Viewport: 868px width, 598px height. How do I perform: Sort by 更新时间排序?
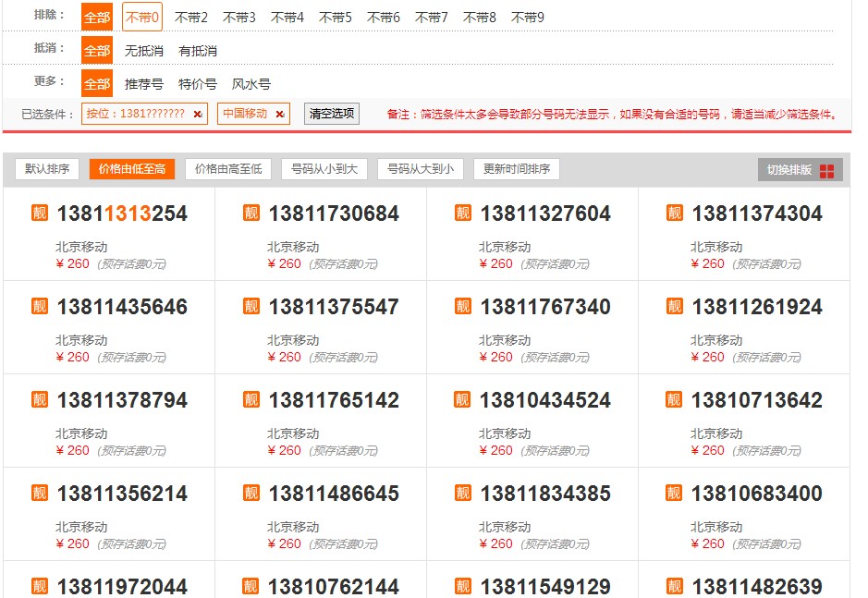point(517,169)
